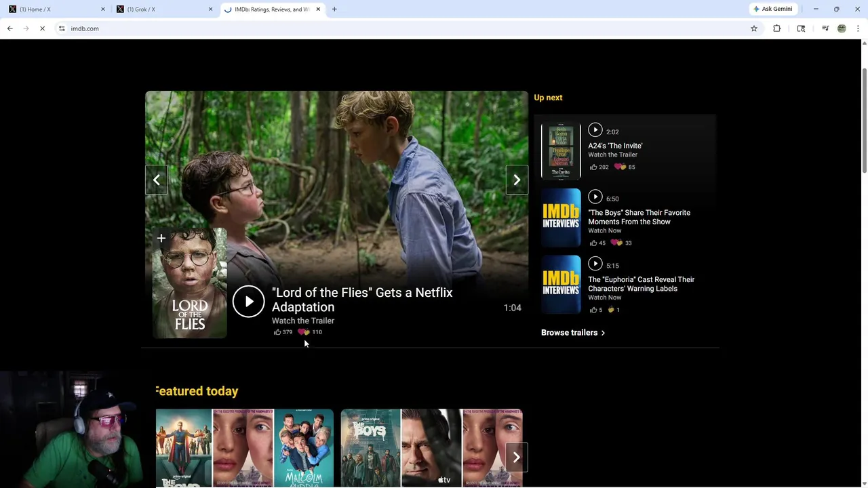The height and width of the screenshot is (488, 868).
Task: Show next Featured today items
Action: [x=516, y=457]
